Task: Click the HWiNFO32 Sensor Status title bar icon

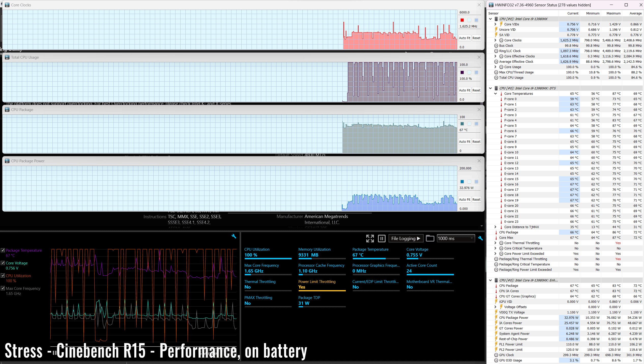Action: (491, 5)
